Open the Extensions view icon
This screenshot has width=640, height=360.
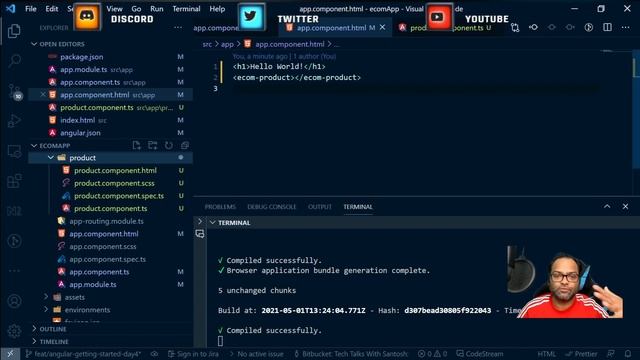pos(14,181)
